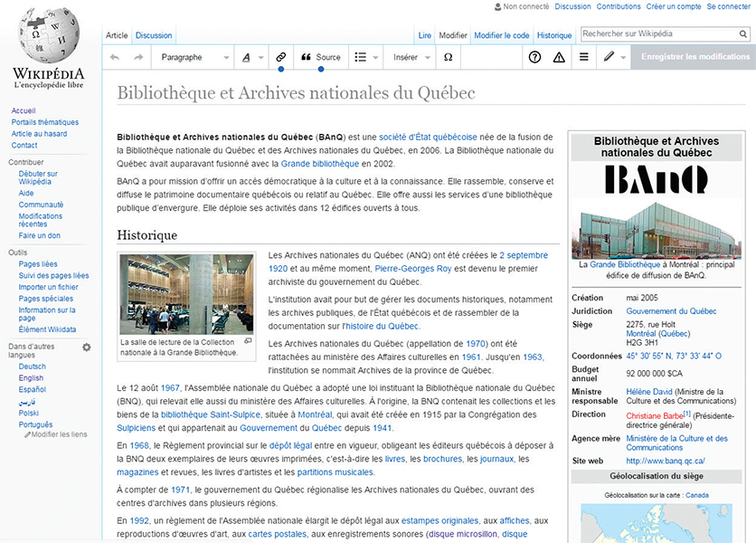Follow the Pierre-Georges Roy link
Image resolution: width=756 pixels, height=543 pixels.
click(x=413, y=269)
